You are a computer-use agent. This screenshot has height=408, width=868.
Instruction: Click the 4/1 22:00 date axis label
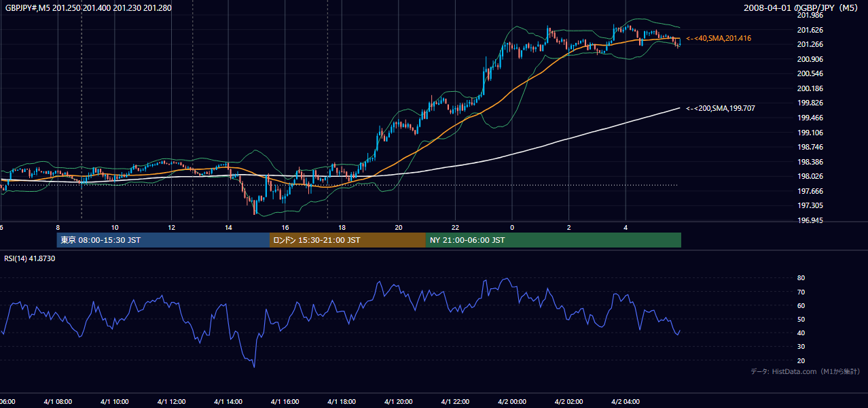click(455, 402)
